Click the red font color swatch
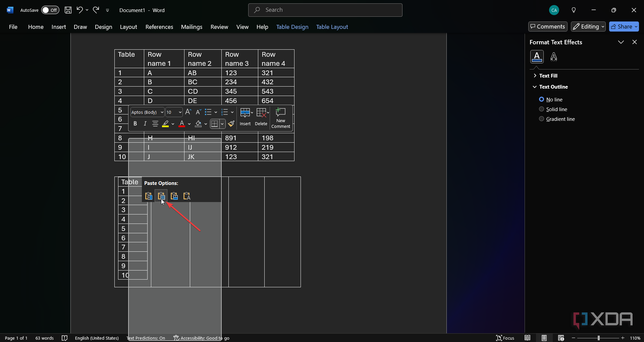644x342 pixels. (182, 124)
